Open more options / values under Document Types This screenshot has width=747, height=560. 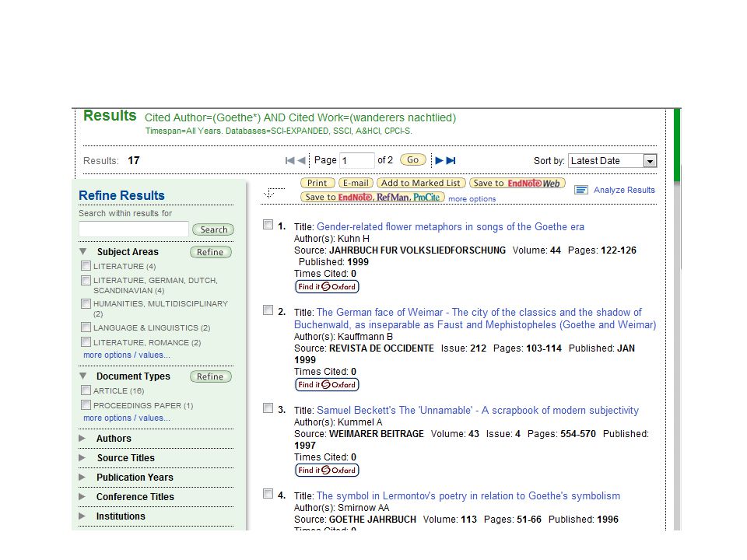127,418
